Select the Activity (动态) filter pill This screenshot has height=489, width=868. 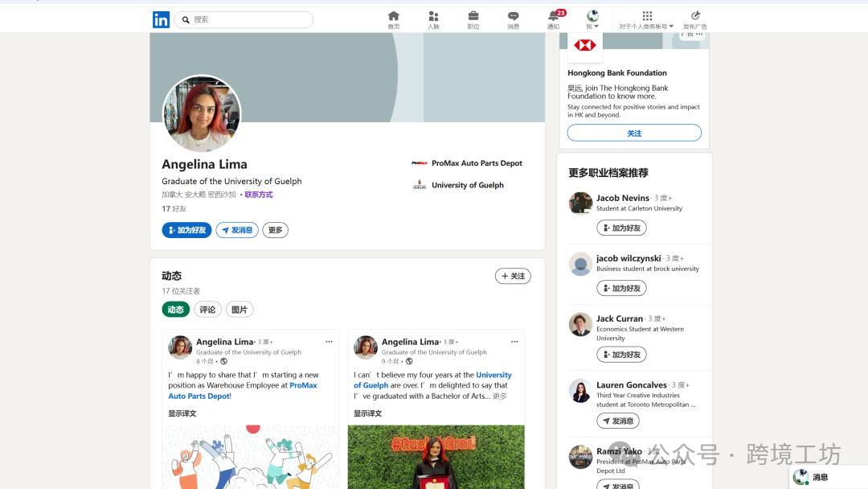[x=175, y=310]
